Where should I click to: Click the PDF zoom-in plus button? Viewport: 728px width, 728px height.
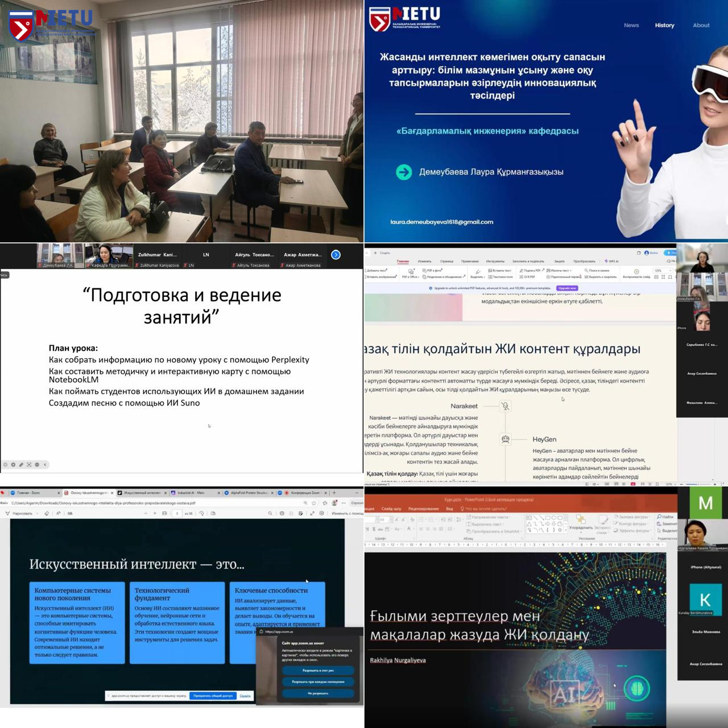click(x=155, y=514)
